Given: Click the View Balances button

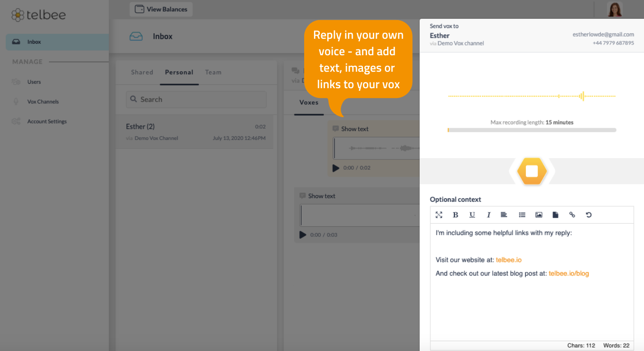Looking at the screenshot, I should 161,9.
